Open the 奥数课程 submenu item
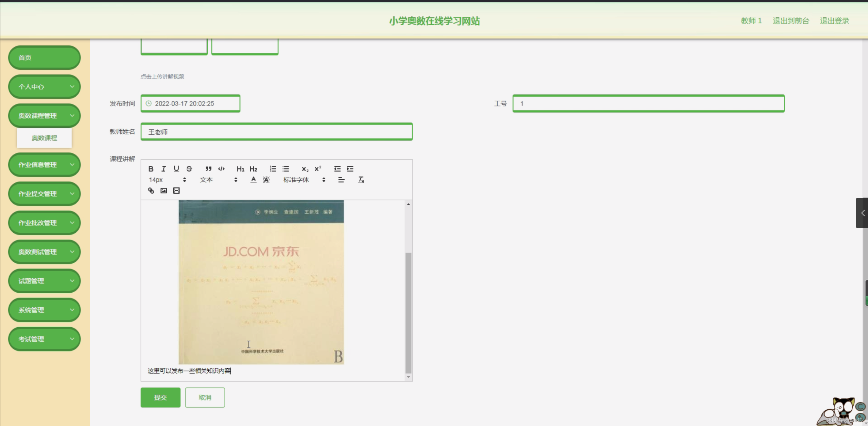Viewport: 868px width, 426px height. tap(45, 138)
